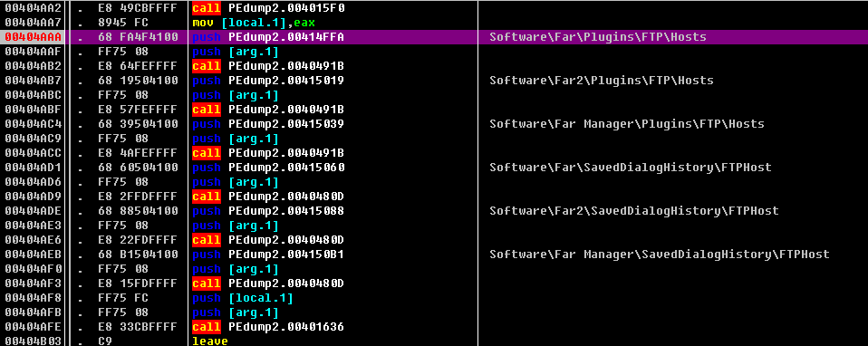
Task: Click the call PEdump2.004015F0 instruction
Action: [268, 8]
